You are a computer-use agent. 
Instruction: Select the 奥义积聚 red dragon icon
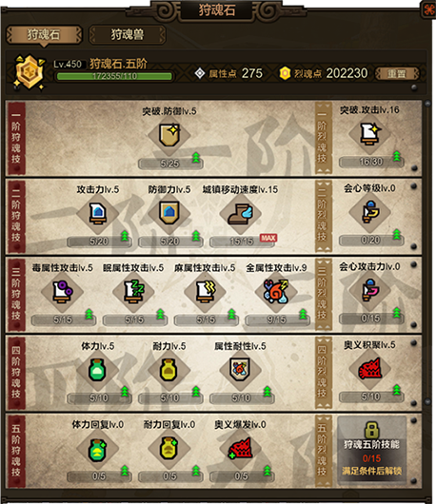[x=370, y=369]
